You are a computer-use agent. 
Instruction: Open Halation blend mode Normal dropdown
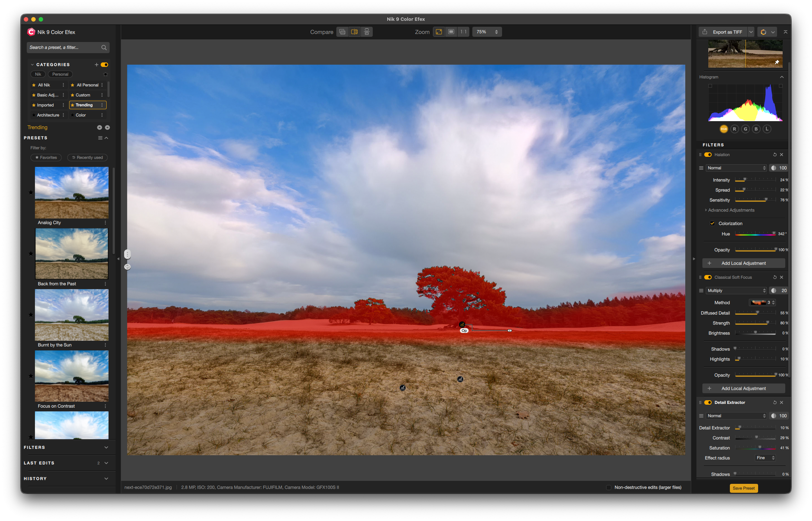(x=736, y=168)
